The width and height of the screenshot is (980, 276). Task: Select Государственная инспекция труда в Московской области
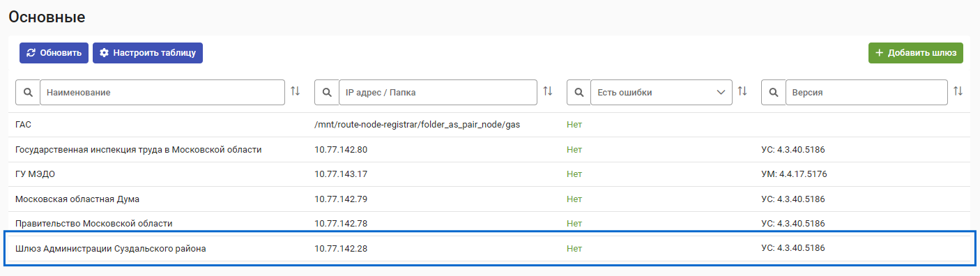point(139,150)
